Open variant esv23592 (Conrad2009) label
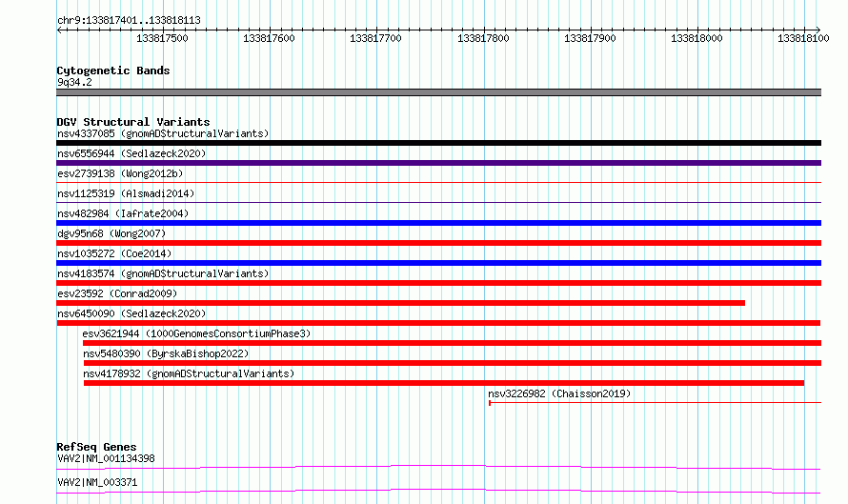This screenshot has height=504, width=848. coord(117,293)
